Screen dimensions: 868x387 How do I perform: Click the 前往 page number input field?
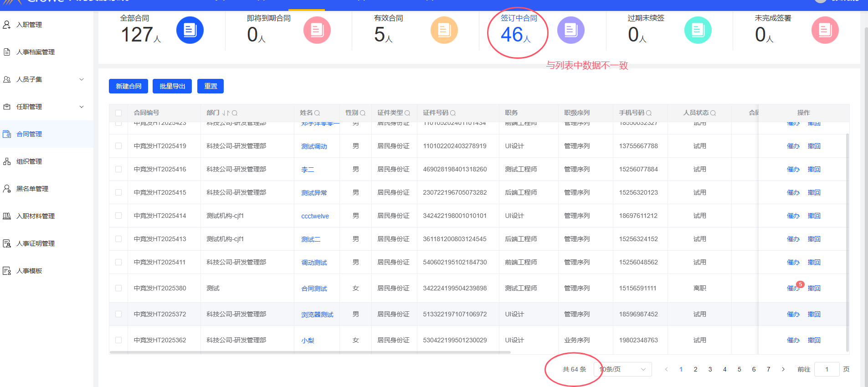[x=826, y=369]
